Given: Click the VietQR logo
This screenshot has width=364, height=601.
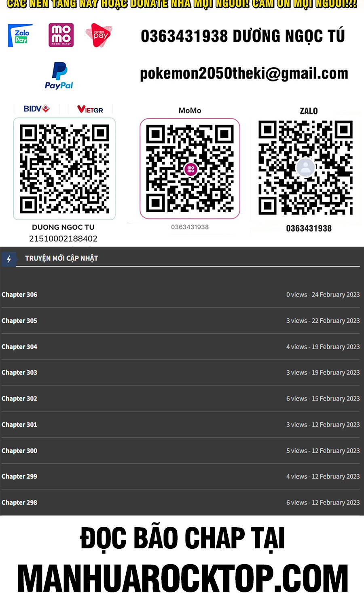Looking at the screenshot, I should (x=90, y=109).
